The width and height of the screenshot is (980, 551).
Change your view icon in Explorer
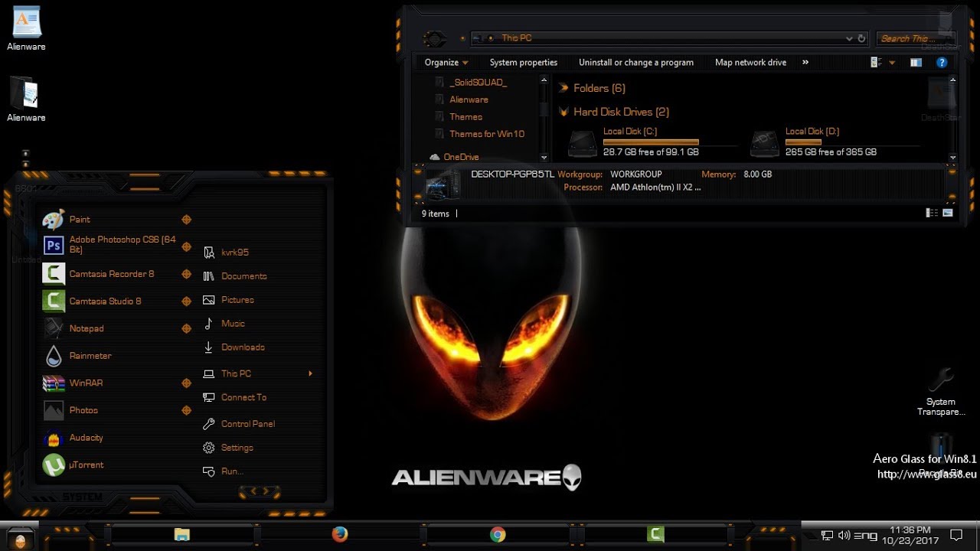coord(877,63)
